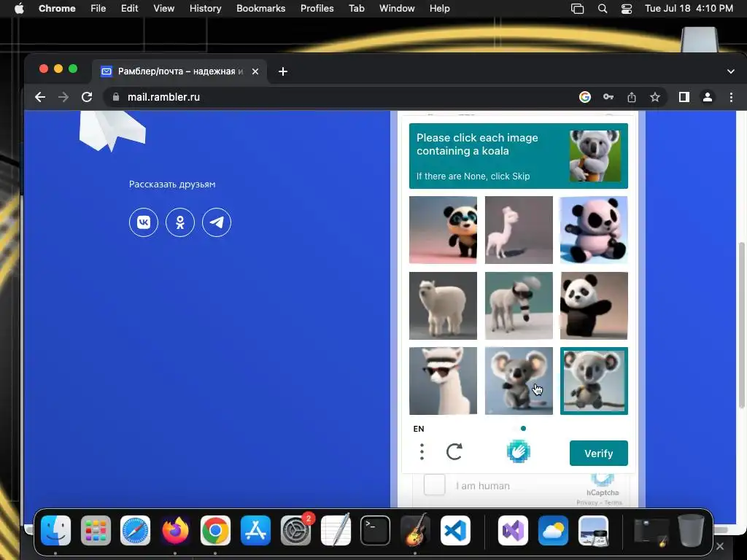Viewport: 747px width, 560px height.
Task: Share page via Telegram icon
Action: click(x=217, y=222)
